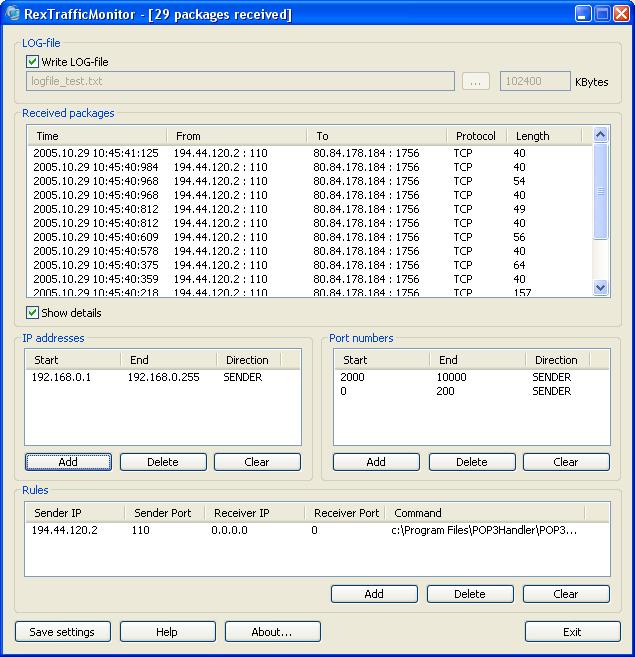The width and height of the screenshot is (635, 657).
Task: Click the logfile_test.txt path field
Action: coord(240,81)
